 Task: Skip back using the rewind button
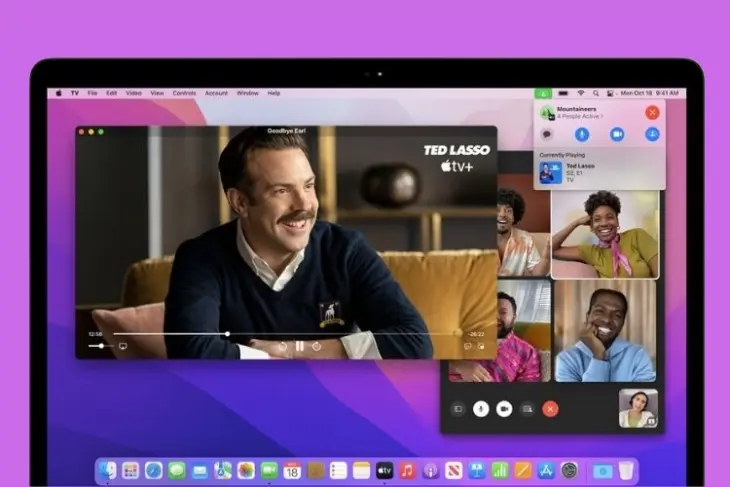(x=281, y=346)
